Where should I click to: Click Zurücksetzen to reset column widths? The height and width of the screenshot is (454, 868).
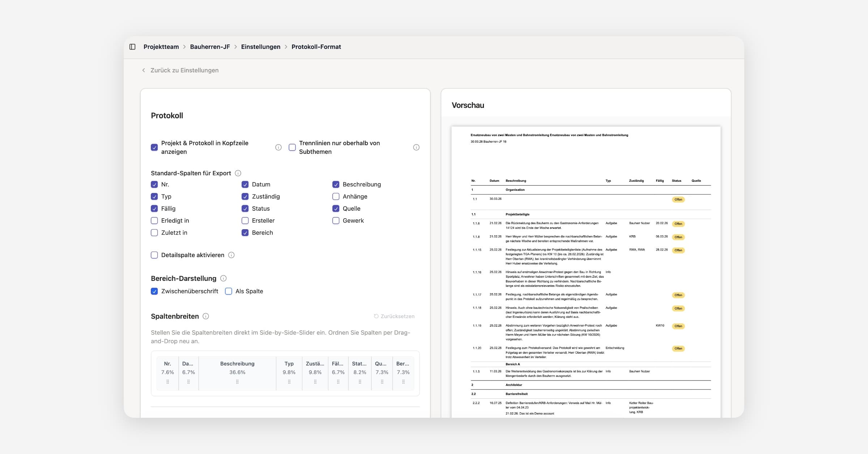(394, 316)
